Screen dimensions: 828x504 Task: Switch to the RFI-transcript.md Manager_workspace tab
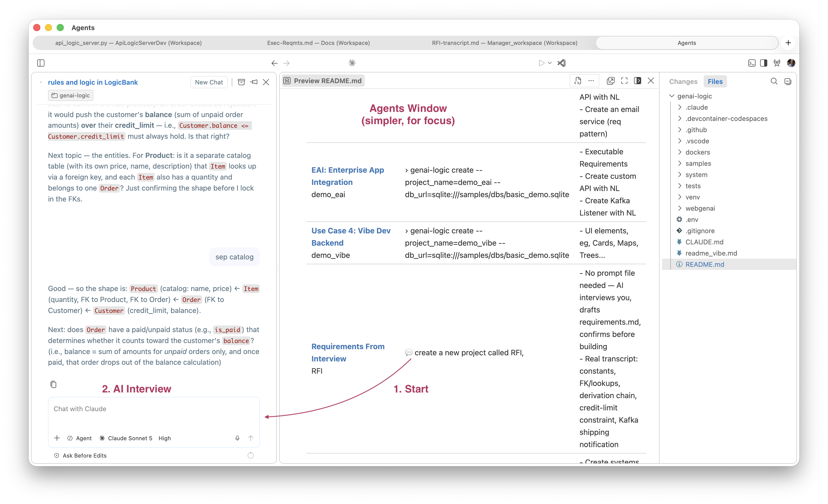pyautogui.click(x=504, y=43)
